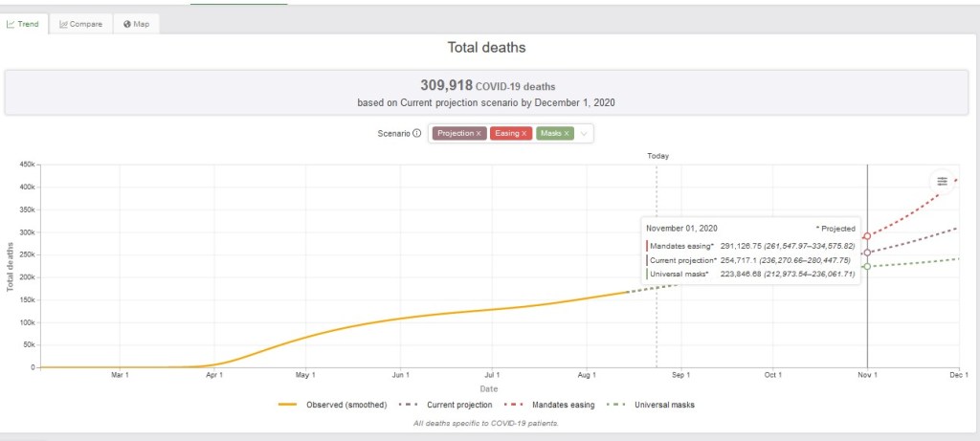Click the red Mandates easing data point
980x441 pixels.
(867, 235)
